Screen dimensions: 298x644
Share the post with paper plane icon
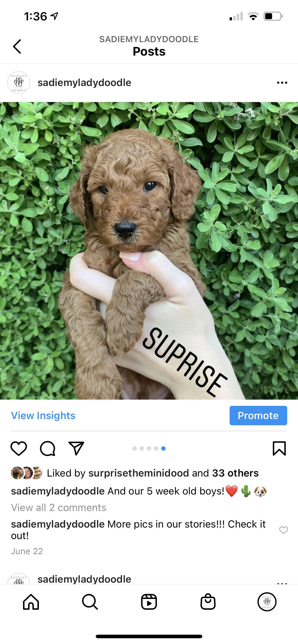tap(76, 448)
